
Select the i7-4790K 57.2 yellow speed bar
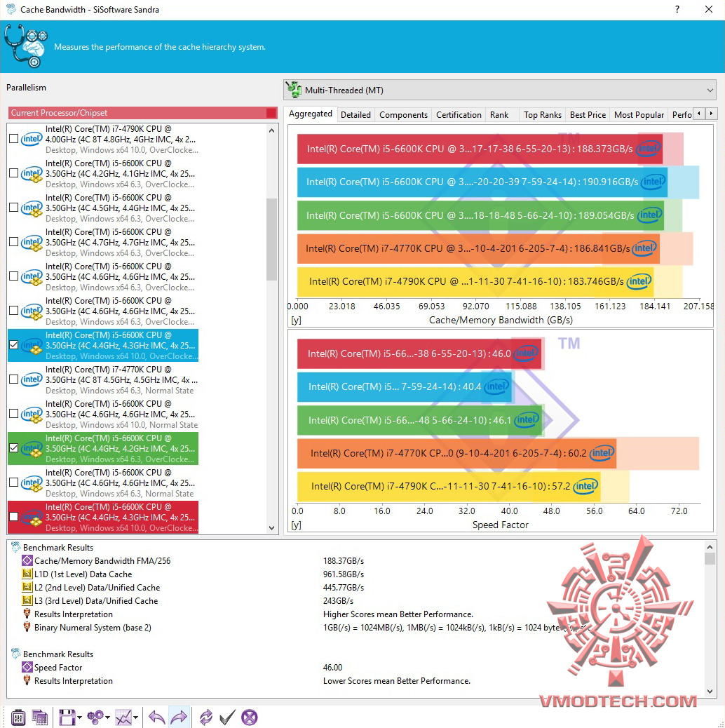click(x=449, y=486)
